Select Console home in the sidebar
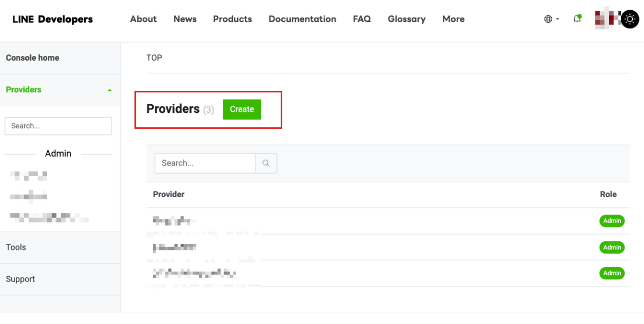This screenshot has width=644, height=324. (x=33, y=58)
